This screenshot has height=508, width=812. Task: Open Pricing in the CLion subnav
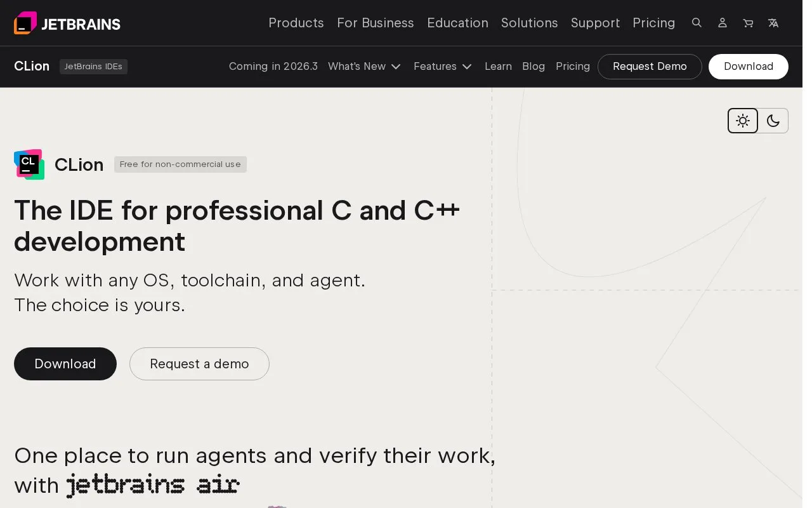click(573, 66)
